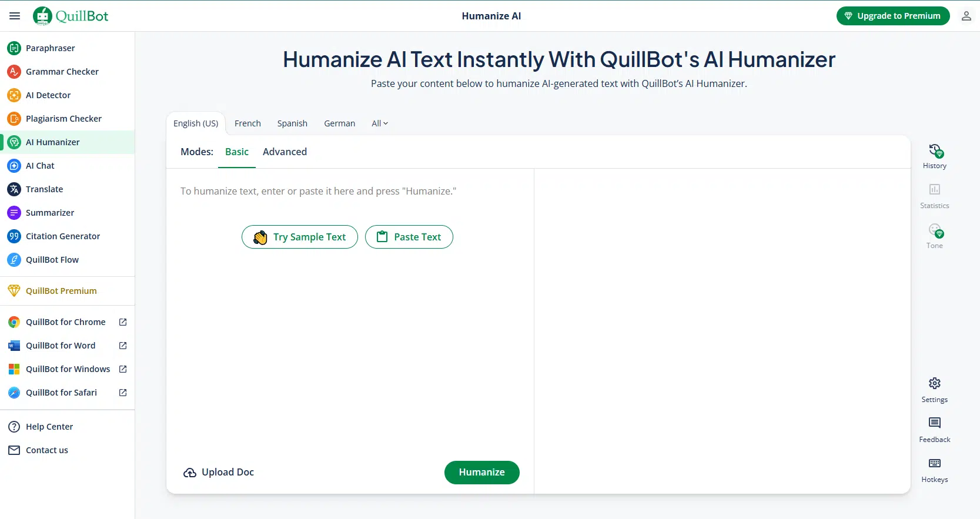Select the Spanish language tab
The image size is (980, 519).
(x=292, y=123)
